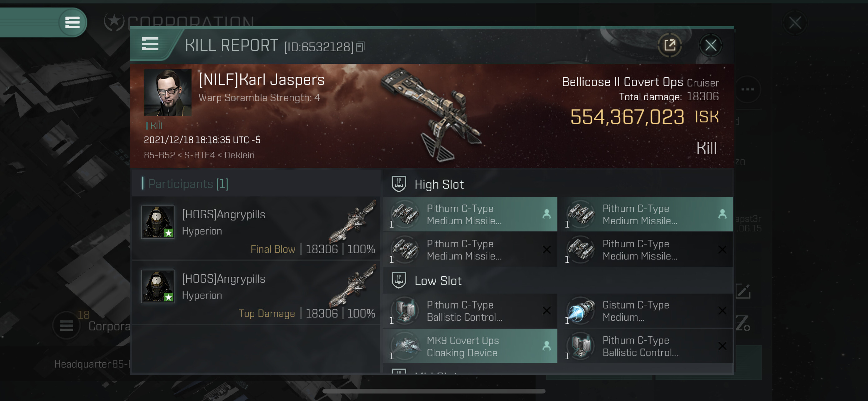Select the Participants [1] header
The image size is (868, 401).
pos(188,184)
